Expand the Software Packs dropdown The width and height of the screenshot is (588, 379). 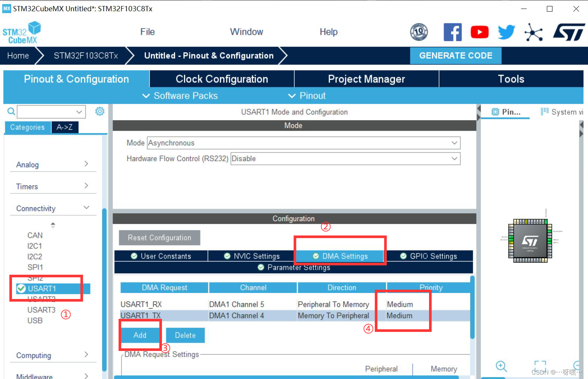coord(180,96)
